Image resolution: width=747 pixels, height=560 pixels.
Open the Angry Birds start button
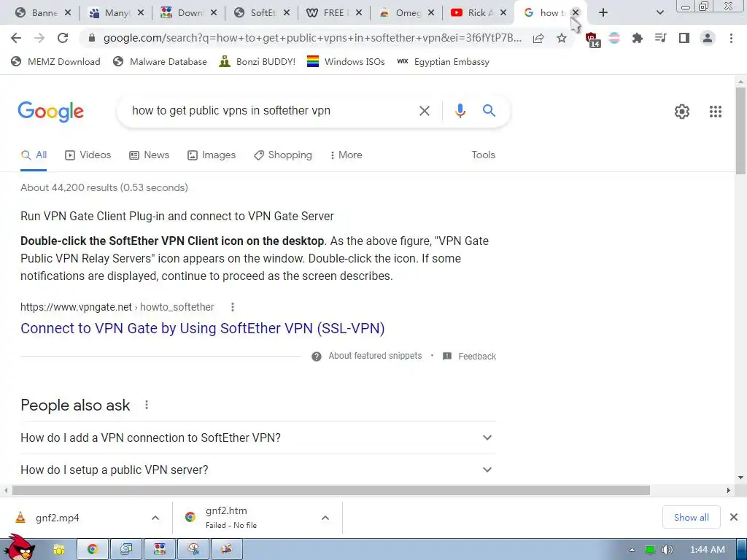tap(19, 548)
